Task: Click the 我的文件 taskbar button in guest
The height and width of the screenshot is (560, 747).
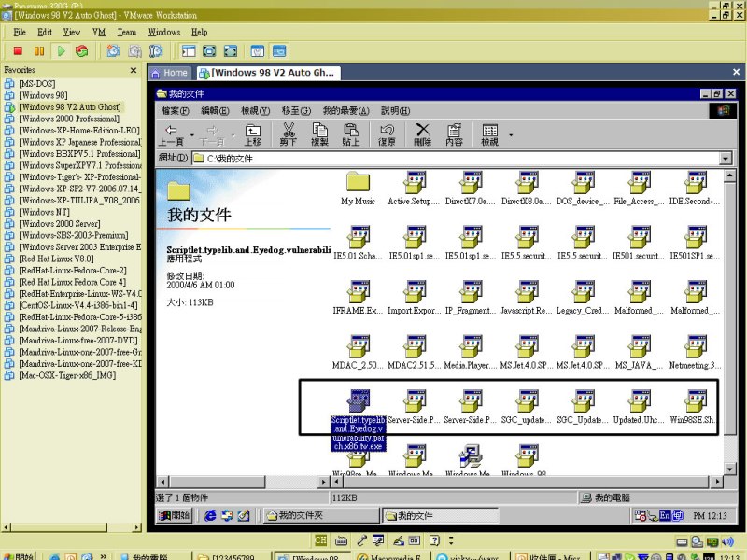Action: 440,516
